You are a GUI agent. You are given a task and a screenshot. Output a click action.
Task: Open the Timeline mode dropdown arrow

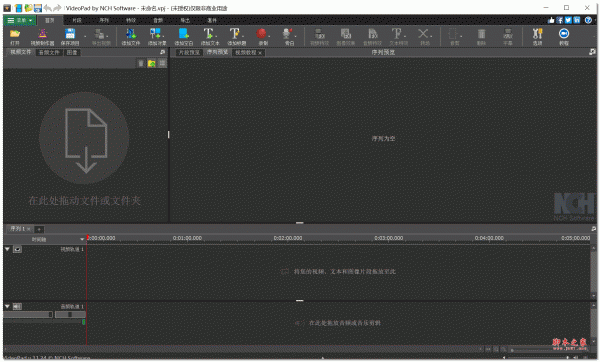(x=82, y=239)
